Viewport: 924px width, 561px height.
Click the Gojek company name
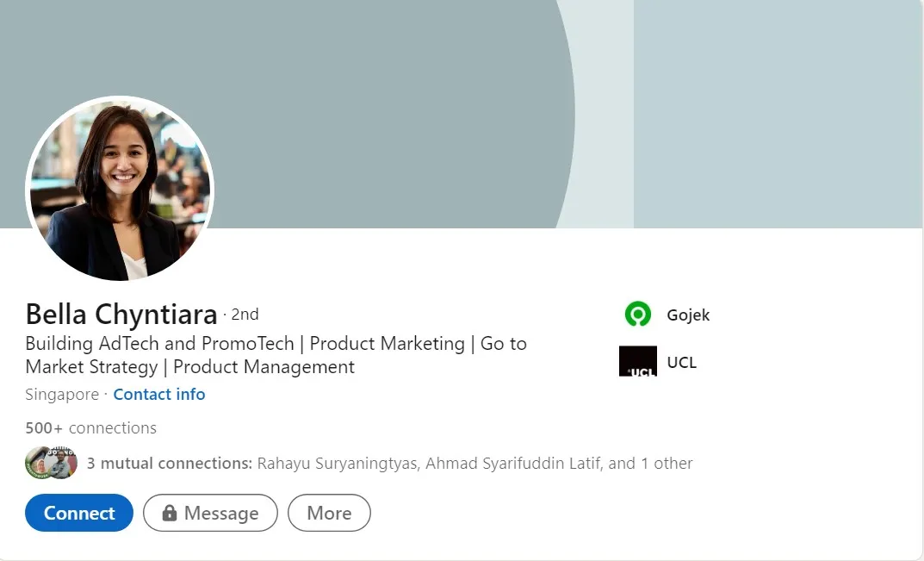click(x=688, y=315)
